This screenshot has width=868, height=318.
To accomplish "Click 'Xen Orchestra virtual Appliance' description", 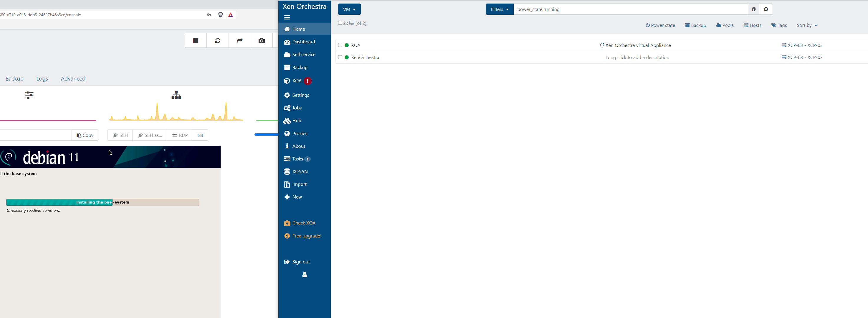I will 638,45.
